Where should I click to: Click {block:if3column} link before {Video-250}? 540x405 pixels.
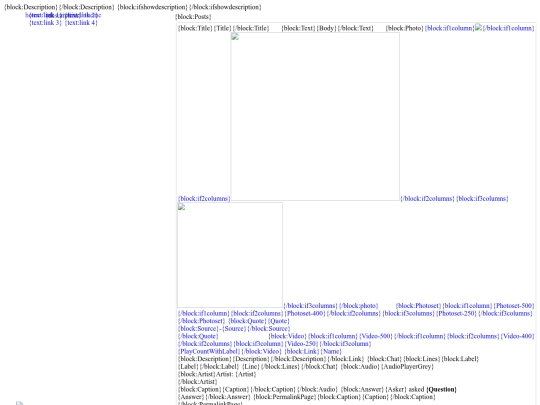click(258, 344)
